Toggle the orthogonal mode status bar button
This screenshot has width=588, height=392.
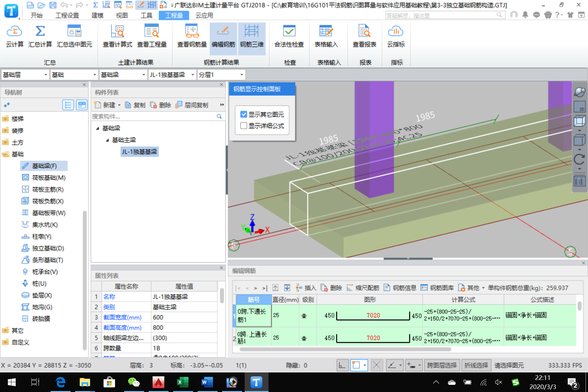click(x=342, y=365)
